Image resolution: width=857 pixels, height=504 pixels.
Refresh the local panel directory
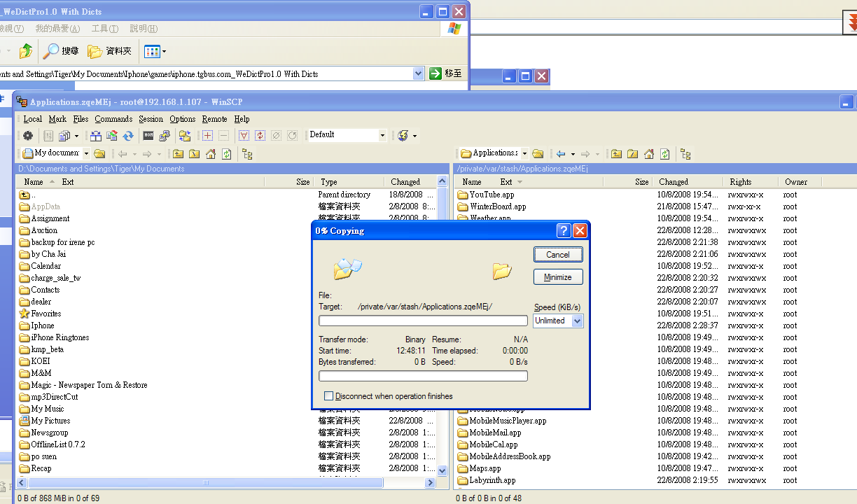tap(226, 154)
